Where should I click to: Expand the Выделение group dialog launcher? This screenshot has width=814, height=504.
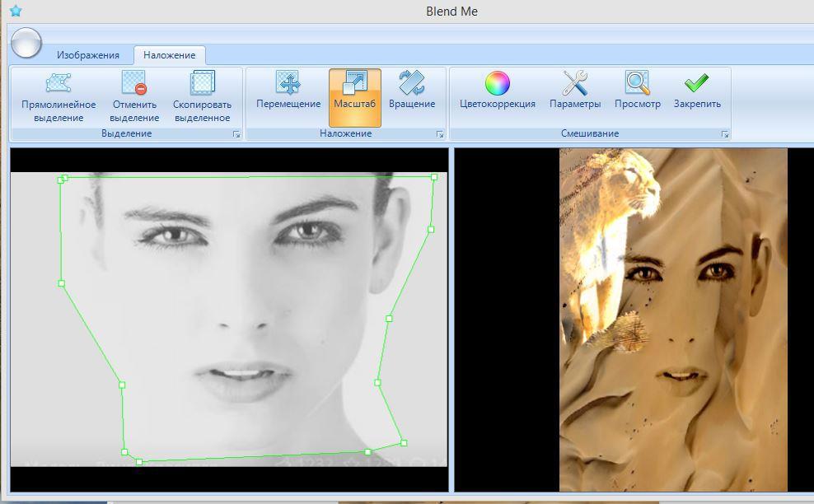click(236, 133)
